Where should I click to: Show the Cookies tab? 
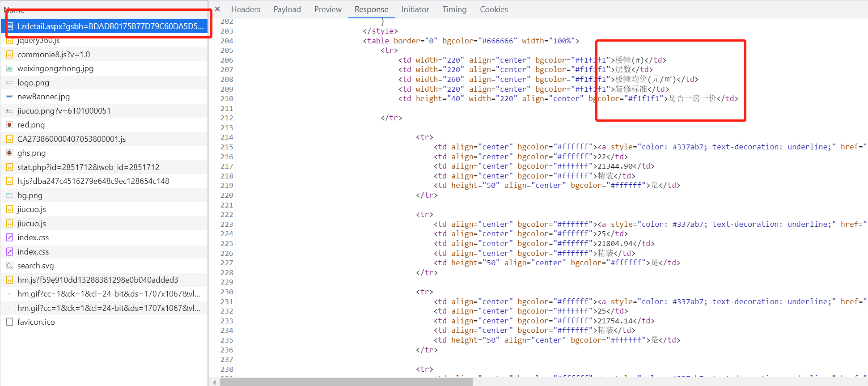(x=493, y=9)
